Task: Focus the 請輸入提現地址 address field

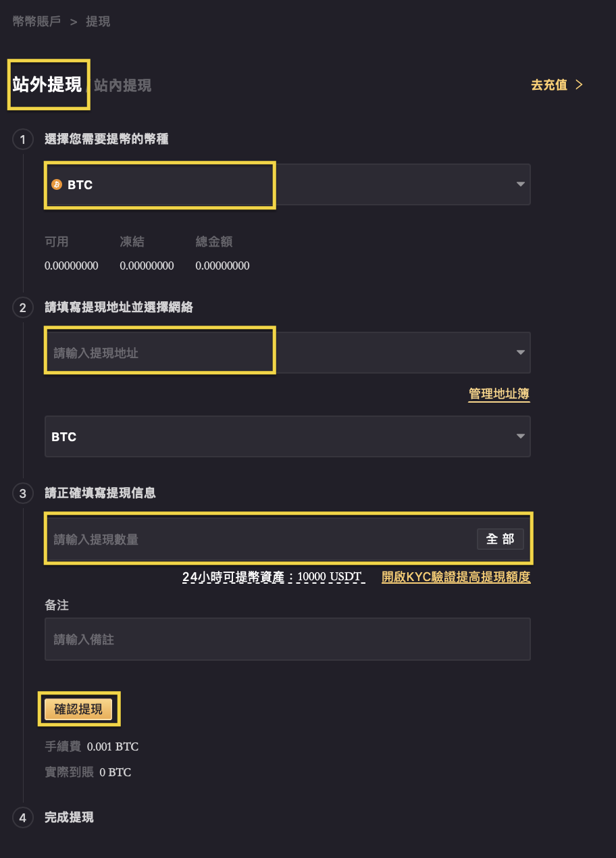Action: coord(287,353)
